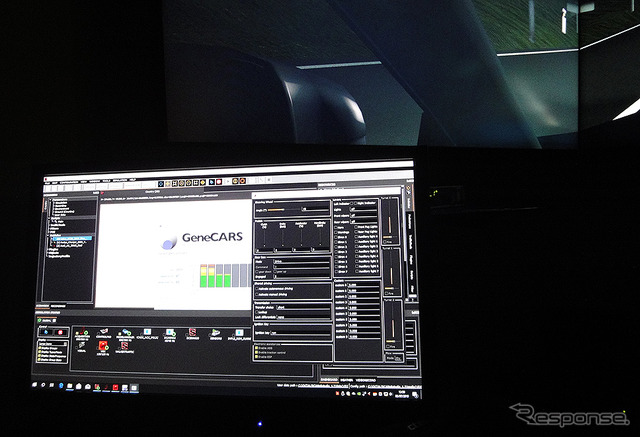Screen dimensions: 640x437
Task: Click the handbrake vertical slider
Action: click(320, 237)
